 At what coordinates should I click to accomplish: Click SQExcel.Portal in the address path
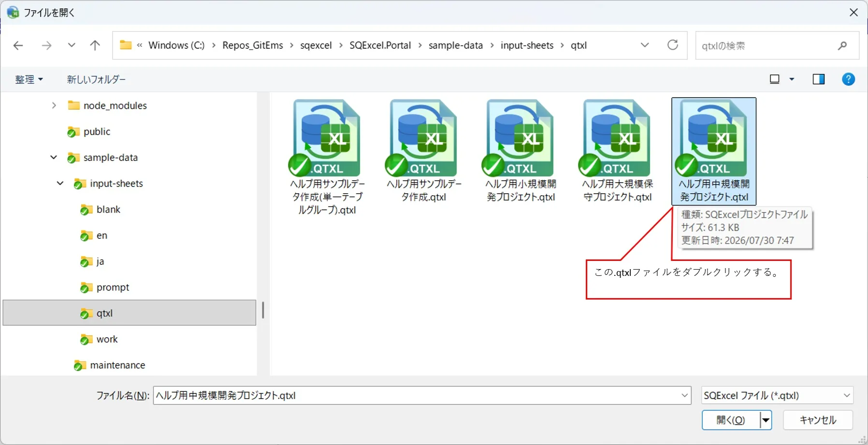(x=380, y=45)
